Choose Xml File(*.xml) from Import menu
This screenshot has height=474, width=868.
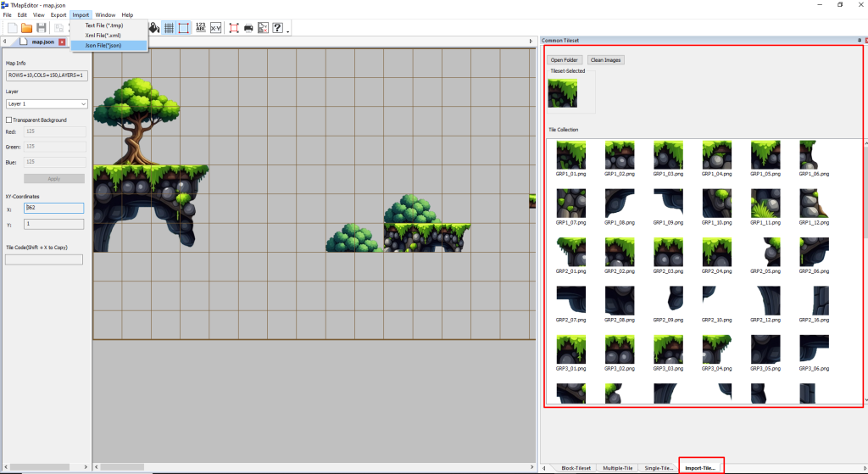point(103,35)
